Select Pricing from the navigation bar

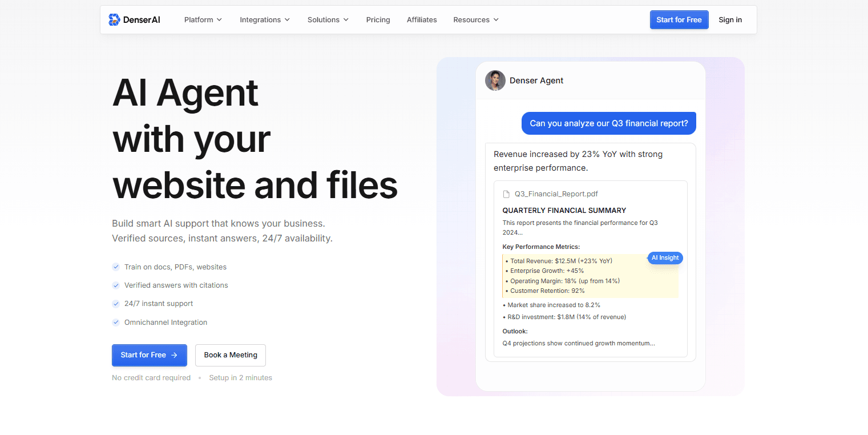pos(378,19)
